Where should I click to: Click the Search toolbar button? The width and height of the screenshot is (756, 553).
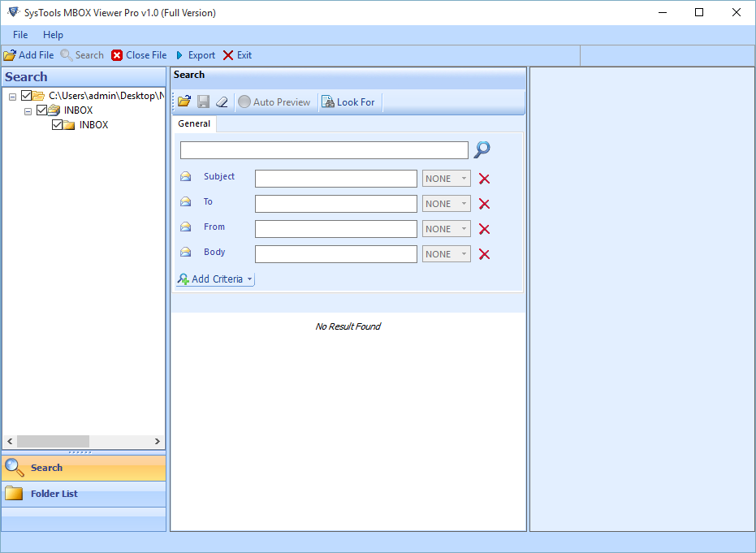click(x=82, y=55)
